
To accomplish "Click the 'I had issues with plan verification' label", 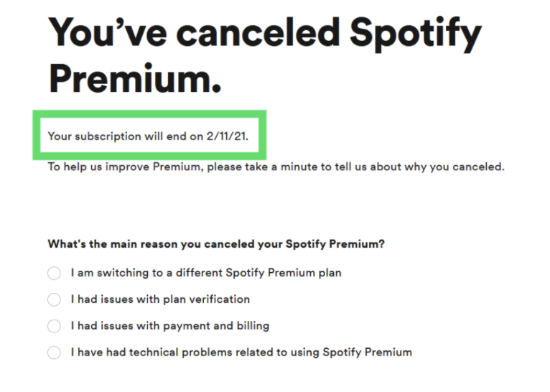I will (x=160, y=299).
